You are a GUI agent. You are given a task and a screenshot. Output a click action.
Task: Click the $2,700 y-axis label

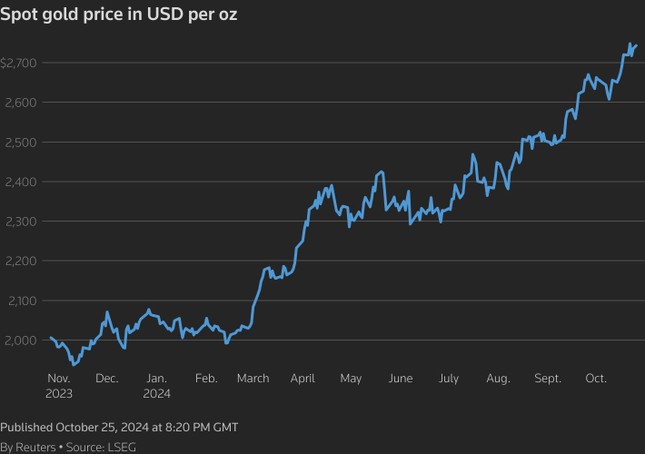tap(19, 63)
